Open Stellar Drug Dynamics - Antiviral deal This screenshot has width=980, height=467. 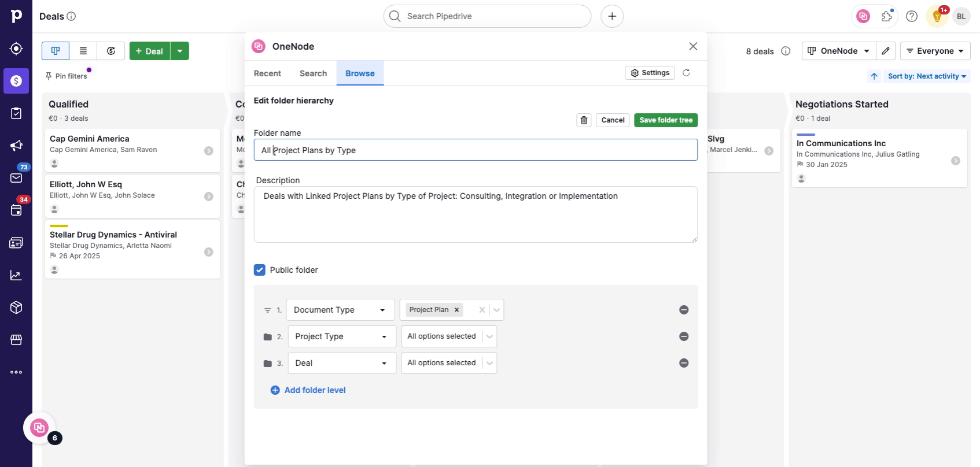point(132,249)
